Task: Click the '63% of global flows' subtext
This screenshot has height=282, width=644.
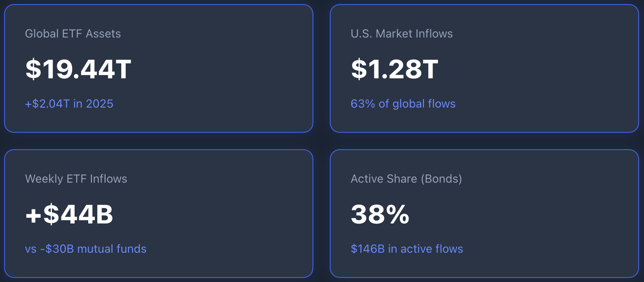Action: pos(403,104)
